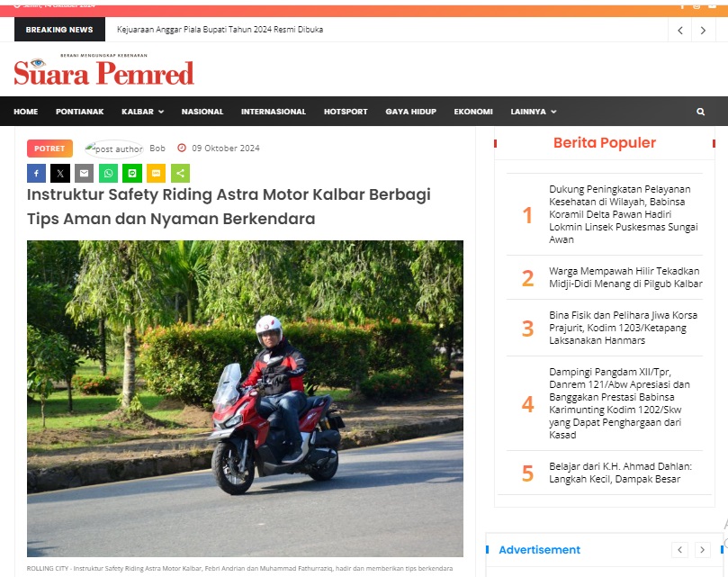This screenshot has height=577, width=728.
Task: Share article on Facebook icon
Action: (x=36, y=174)
